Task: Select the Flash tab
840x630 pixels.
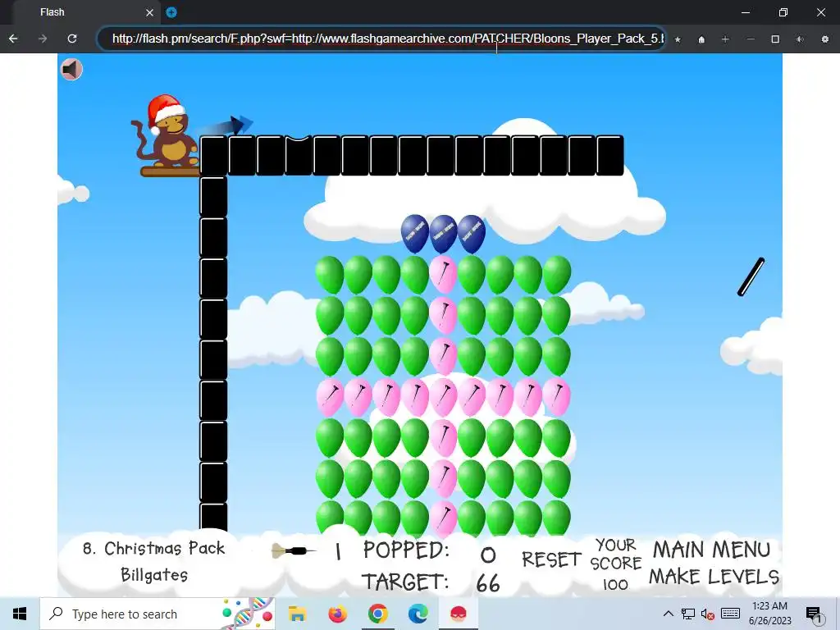Action: (85, 12)
